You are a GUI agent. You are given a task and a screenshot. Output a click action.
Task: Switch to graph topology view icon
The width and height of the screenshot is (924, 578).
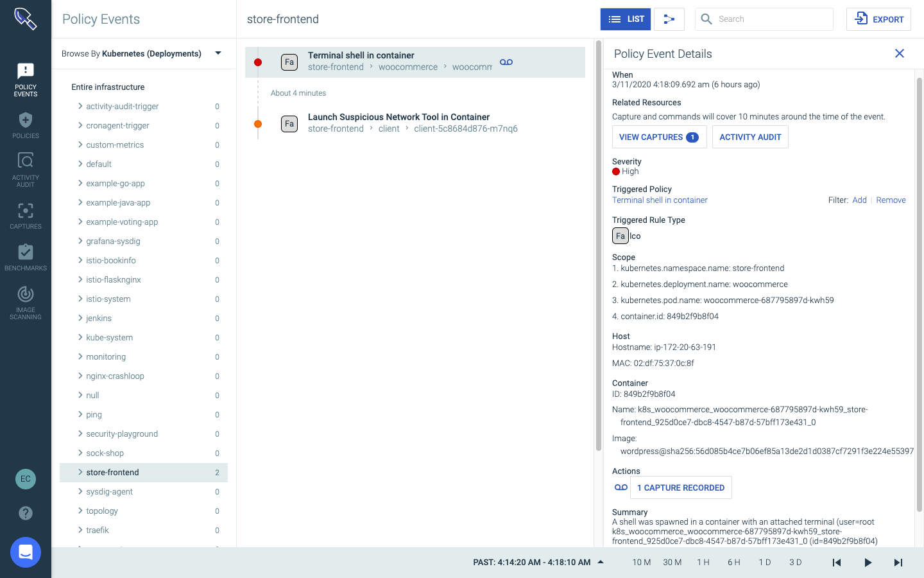click(x=669, y=19)
